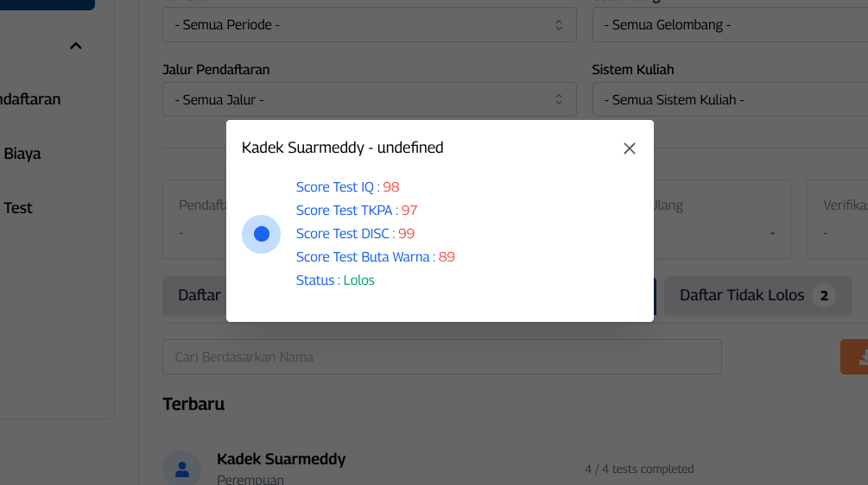The height and width of the screenshot is (485, 868).
Task: Click the badge count on Daftar Tidak Lolos
Action: click(x=824, y=296)
